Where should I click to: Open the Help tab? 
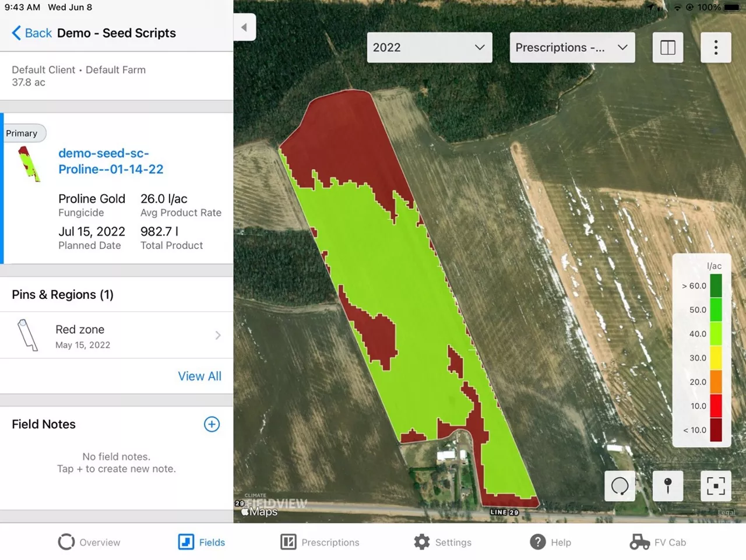pos(550,542)
